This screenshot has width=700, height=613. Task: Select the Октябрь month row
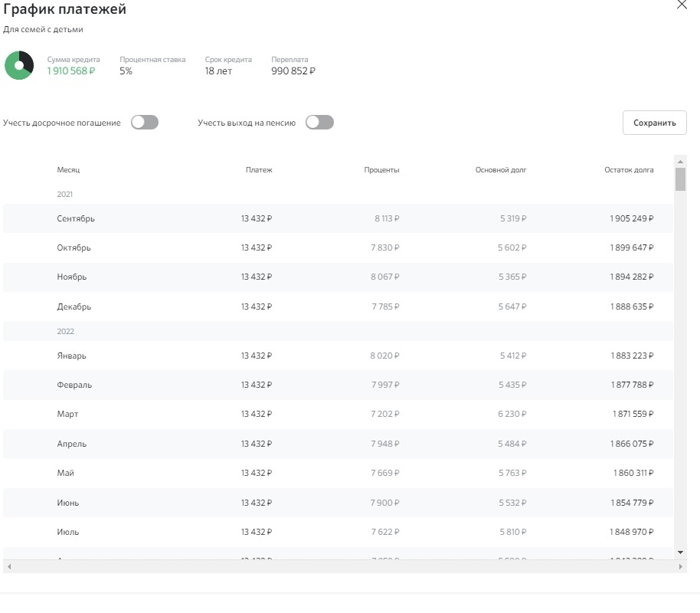point(338,247)
